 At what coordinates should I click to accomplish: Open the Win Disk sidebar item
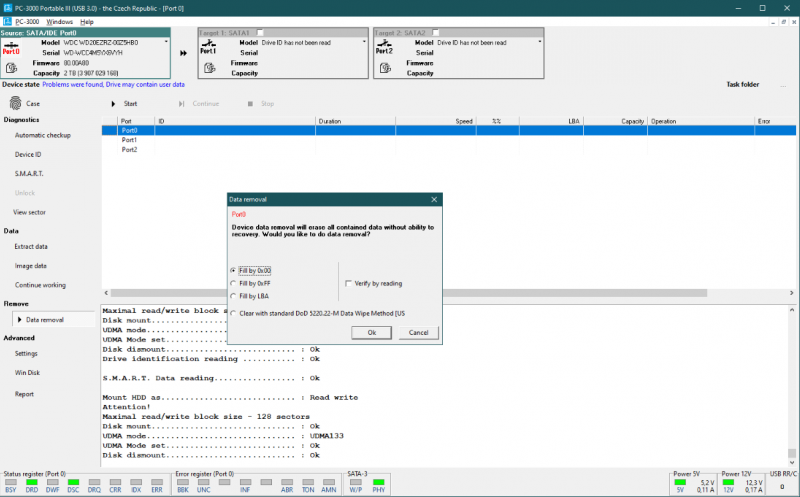(27, 372)
